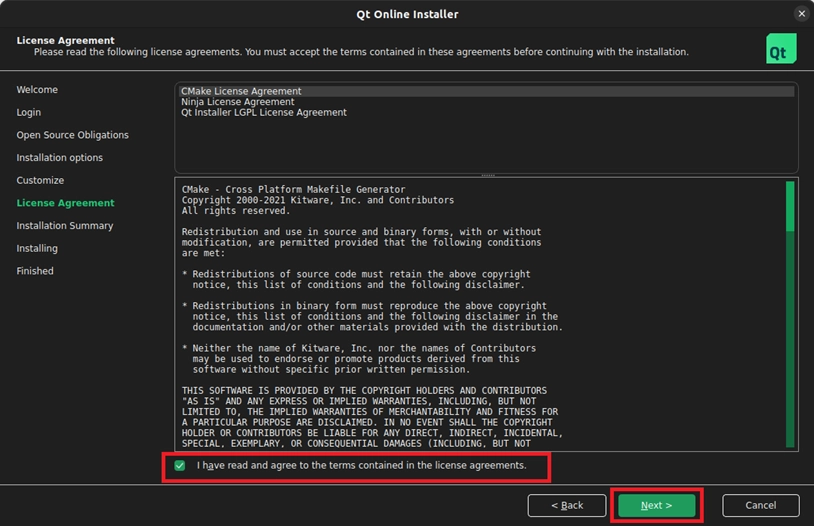Cancel the installation
The image size is (814, 526).
pos(760,505)
